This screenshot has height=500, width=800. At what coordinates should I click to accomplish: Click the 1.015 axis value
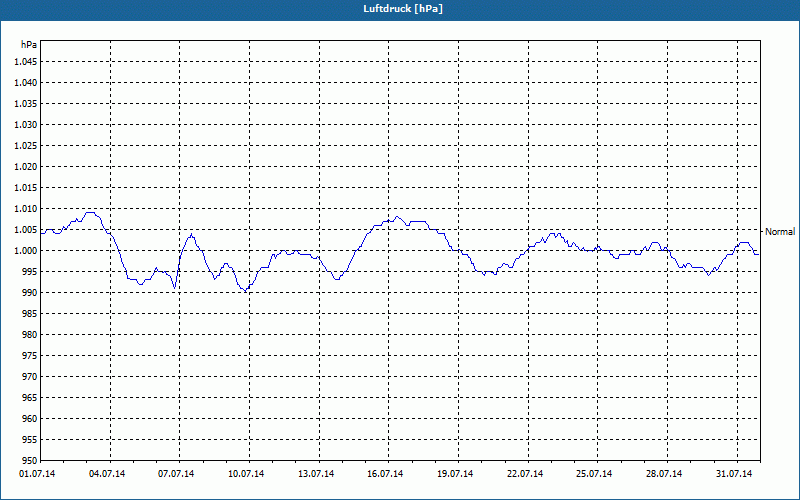pos(26,188)
